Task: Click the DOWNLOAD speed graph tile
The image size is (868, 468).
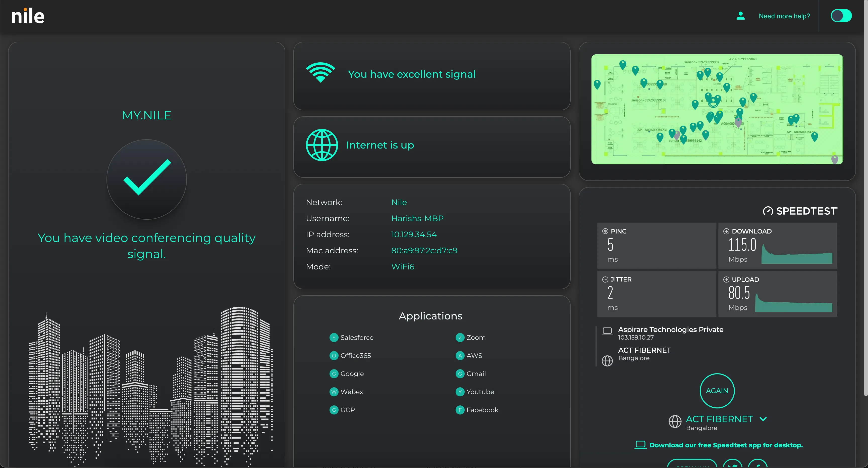Action: (778, 246)
